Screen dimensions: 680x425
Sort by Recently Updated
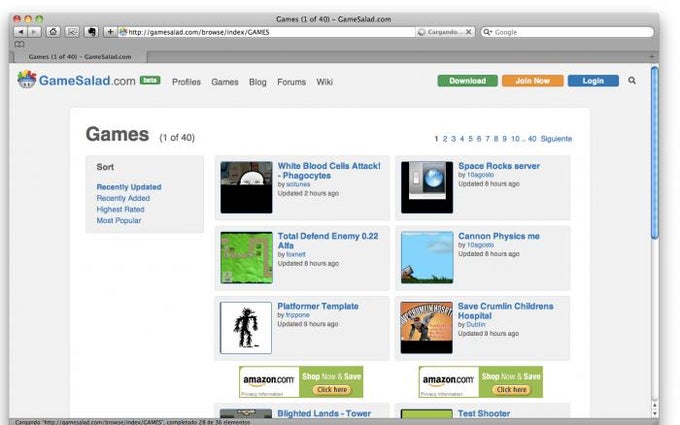pyautogui.click(x=129, y=187)
